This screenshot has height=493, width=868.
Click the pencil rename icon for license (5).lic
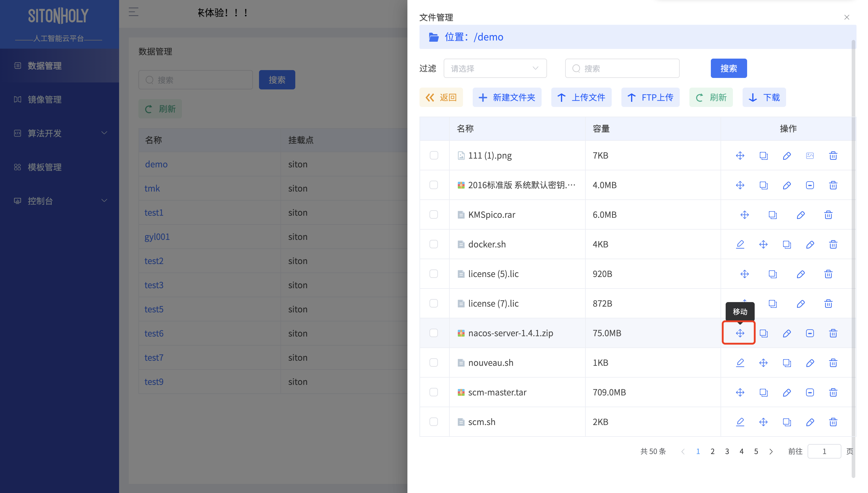[x=801, y=274]
